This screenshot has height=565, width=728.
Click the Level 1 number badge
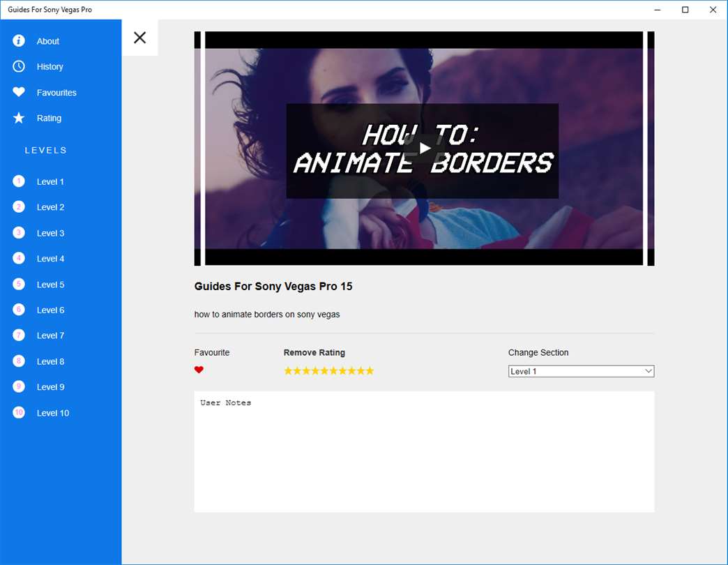19,181
